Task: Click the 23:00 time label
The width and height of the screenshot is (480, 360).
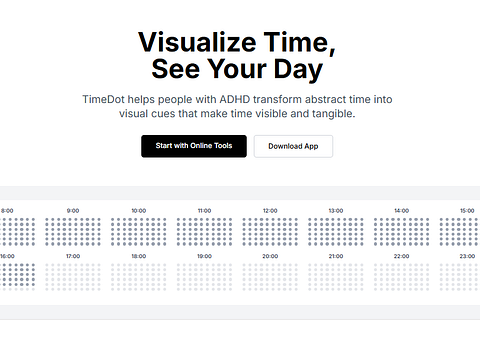Action: pyautogui.click(x=467, y=256)
